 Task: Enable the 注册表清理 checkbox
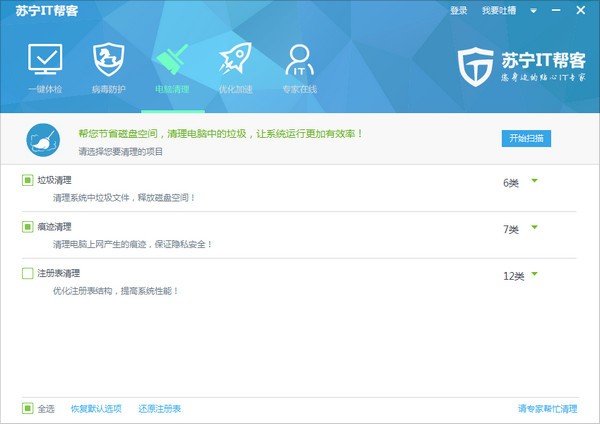pos(27,273)
